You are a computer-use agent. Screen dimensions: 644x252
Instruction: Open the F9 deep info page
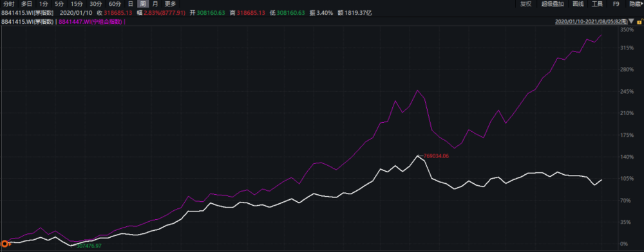(x=616, y=4)
